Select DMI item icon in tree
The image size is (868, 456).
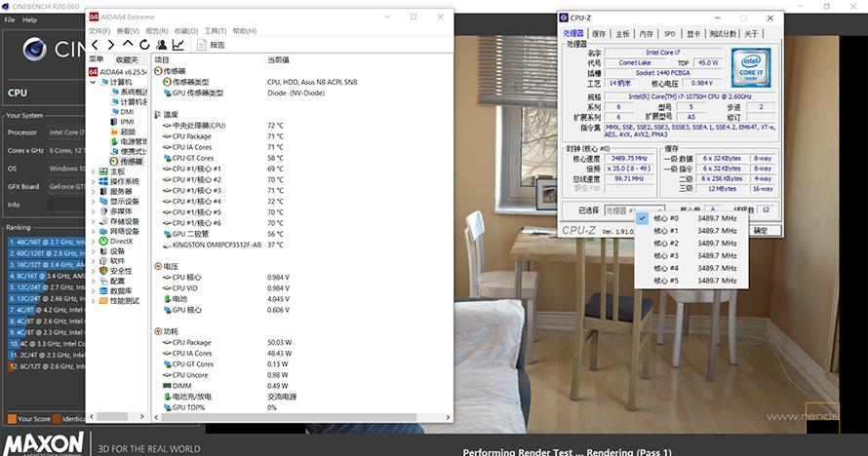[x=113, y=112]
